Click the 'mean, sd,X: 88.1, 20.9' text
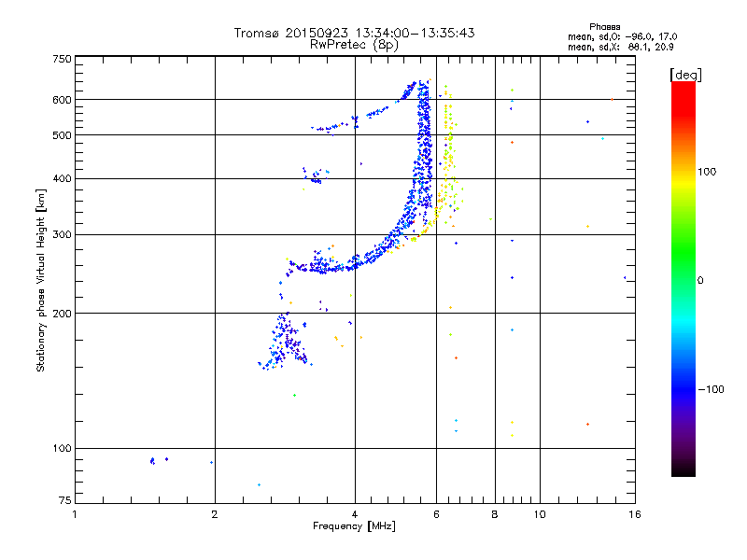The width and height of the screenshot is (747, 560). (x=620, y=48)
